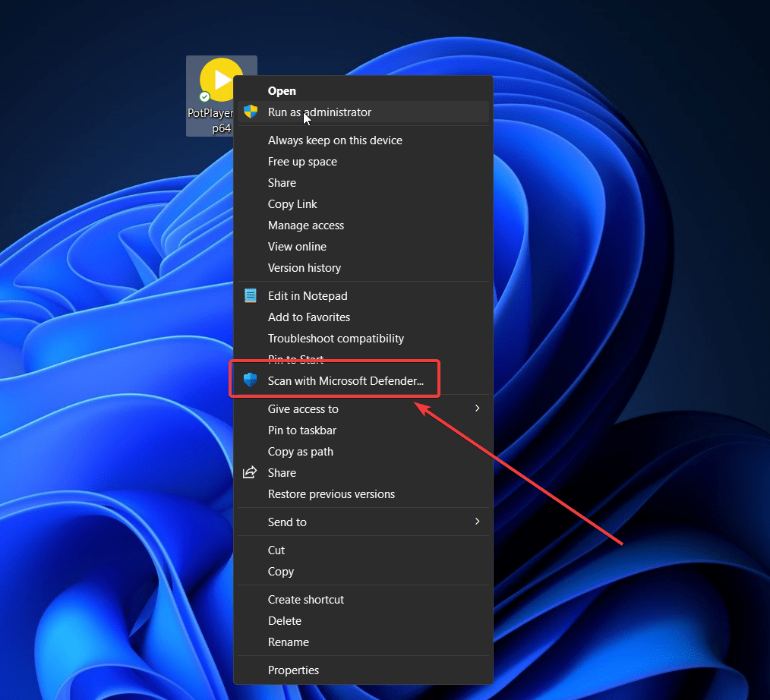Select the Notepad icon in the menu

pyautogui.click(x=251, y=295)
